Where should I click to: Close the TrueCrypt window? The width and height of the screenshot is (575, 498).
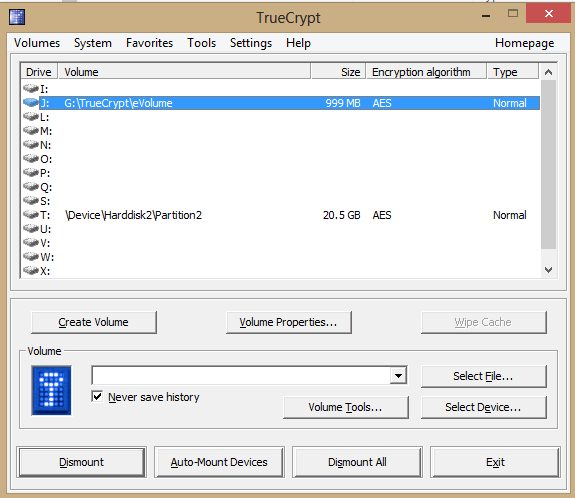click(x=549, y=14)
